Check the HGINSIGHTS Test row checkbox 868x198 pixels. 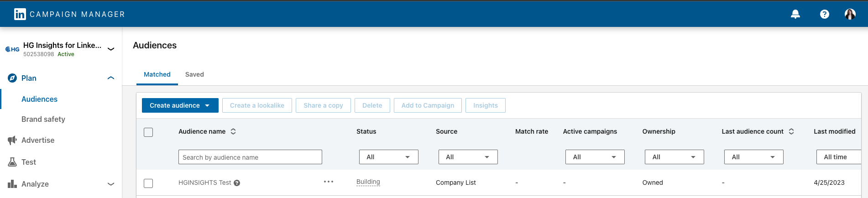click(x=148, y=183)
